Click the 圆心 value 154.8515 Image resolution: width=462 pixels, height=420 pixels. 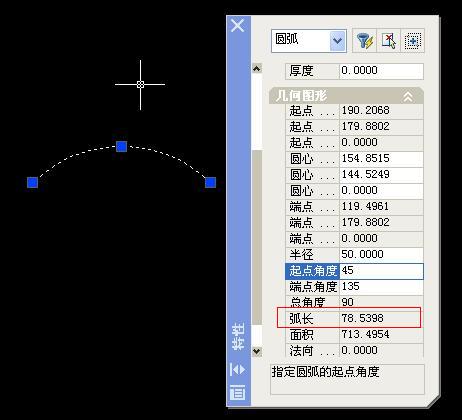coord(381,158)
